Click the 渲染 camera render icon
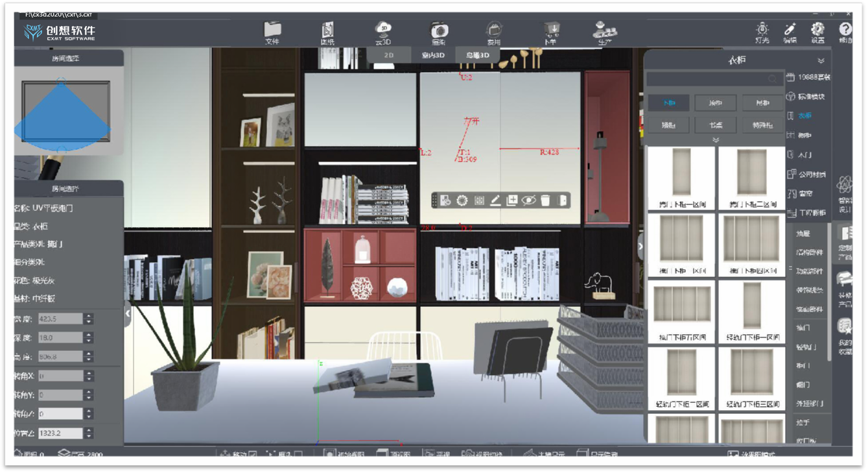 pyautogui.click(x=440, y=30)
